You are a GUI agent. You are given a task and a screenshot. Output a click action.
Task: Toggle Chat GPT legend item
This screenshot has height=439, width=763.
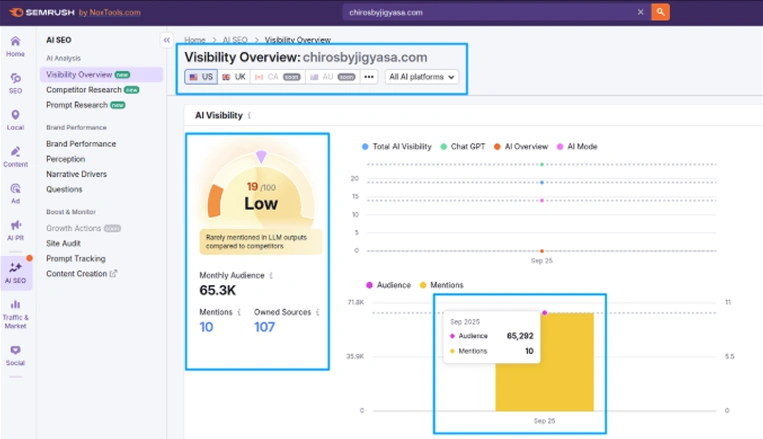[463, 146]
